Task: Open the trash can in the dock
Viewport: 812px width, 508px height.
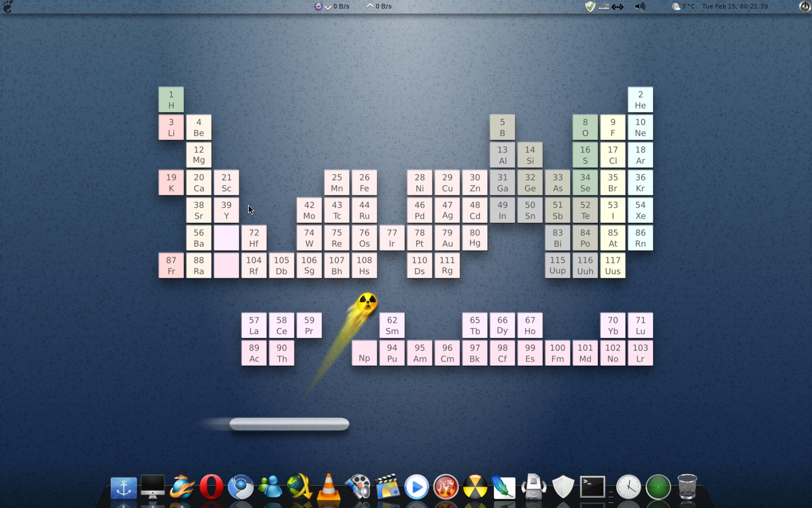Action: [687, 487]
